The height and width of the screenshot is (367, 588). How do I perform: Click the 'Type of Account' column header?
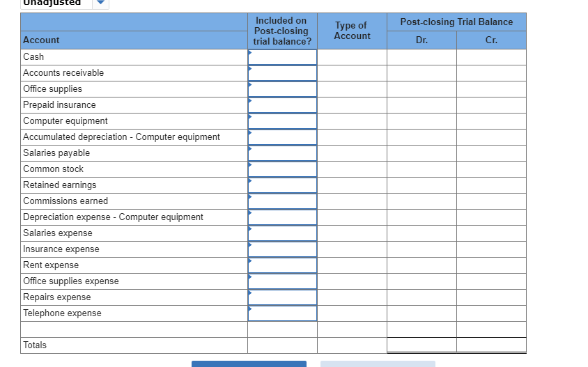click(352, 31)
